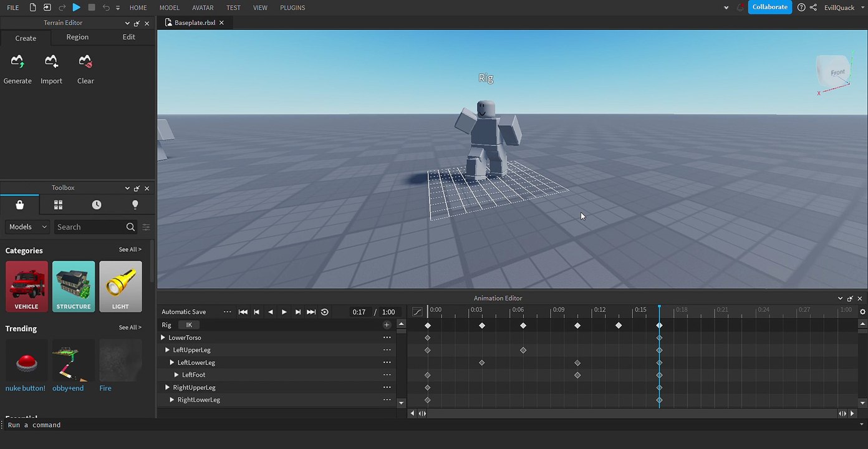868x449 pixels.
Task: Open Toolbox search filter options icon
Action: [x=146, y=227]
